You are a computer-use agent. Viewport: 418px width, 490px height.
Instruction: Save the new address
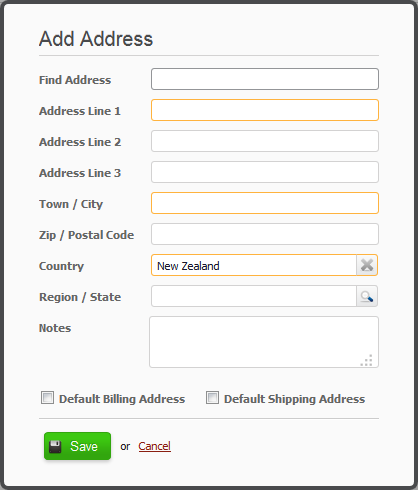click(77, 446)
